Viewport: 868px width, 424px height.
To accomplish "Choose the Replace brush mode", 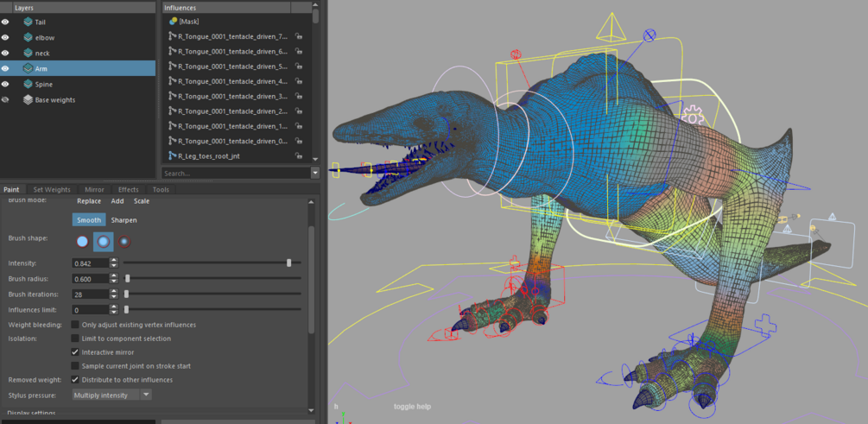I will click(89, 201).
